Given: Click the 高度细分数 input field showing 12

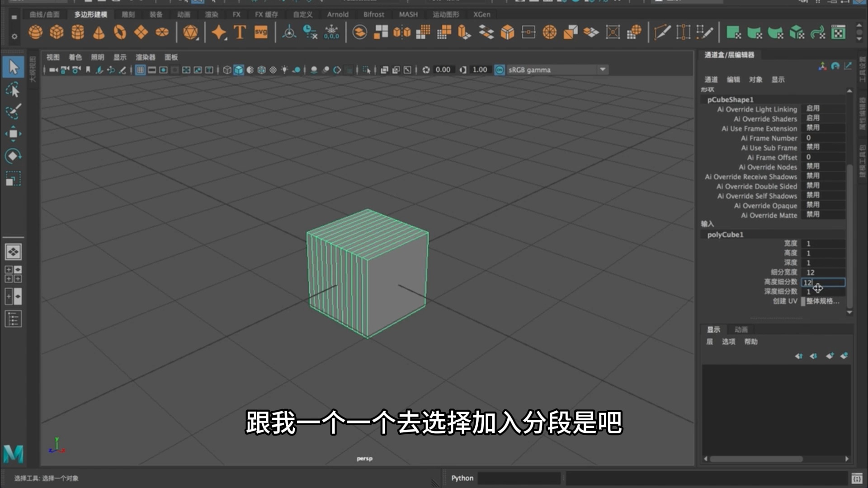Looking at the screenshot, I should click(822, 282).
